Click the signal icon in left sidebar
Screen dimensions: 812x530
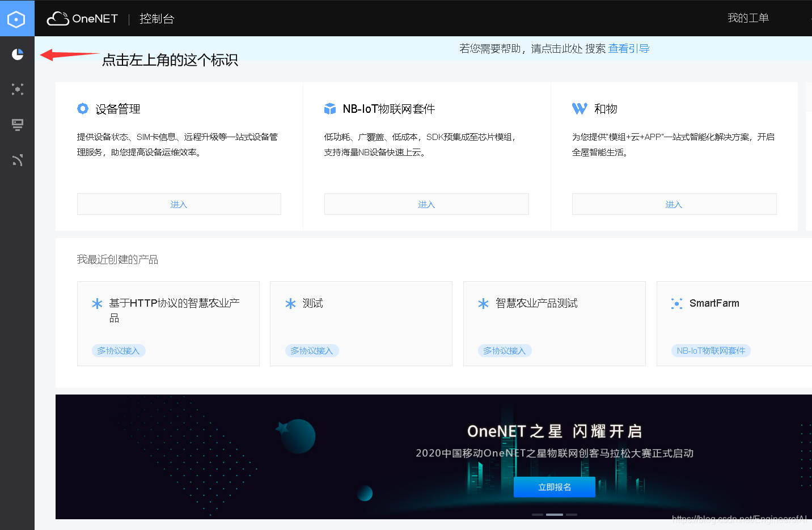point(17,160)
